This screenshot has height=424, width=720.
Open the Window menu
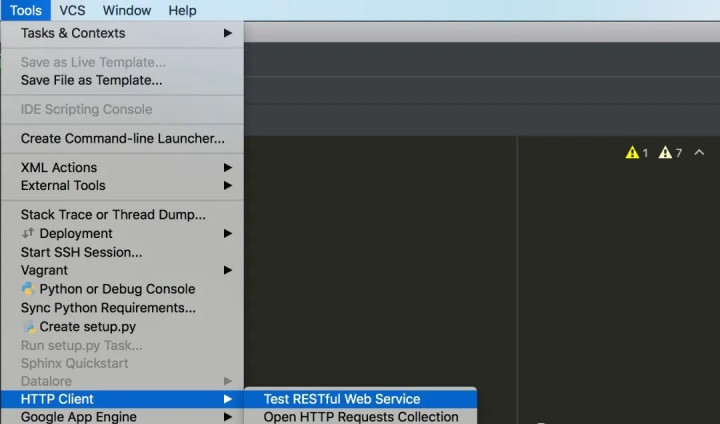pyautogui.click(x=127, y=10)
